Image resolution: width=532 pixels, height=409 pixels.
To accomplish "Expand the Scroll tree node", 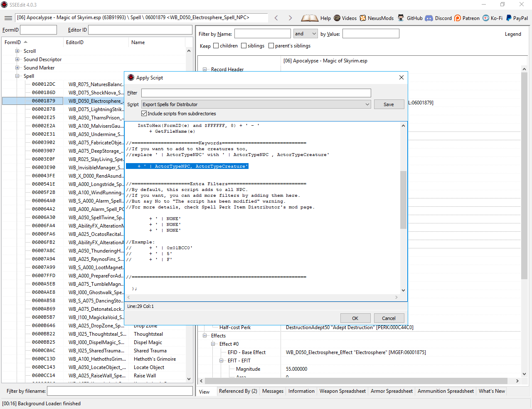I will click(17, 51).
